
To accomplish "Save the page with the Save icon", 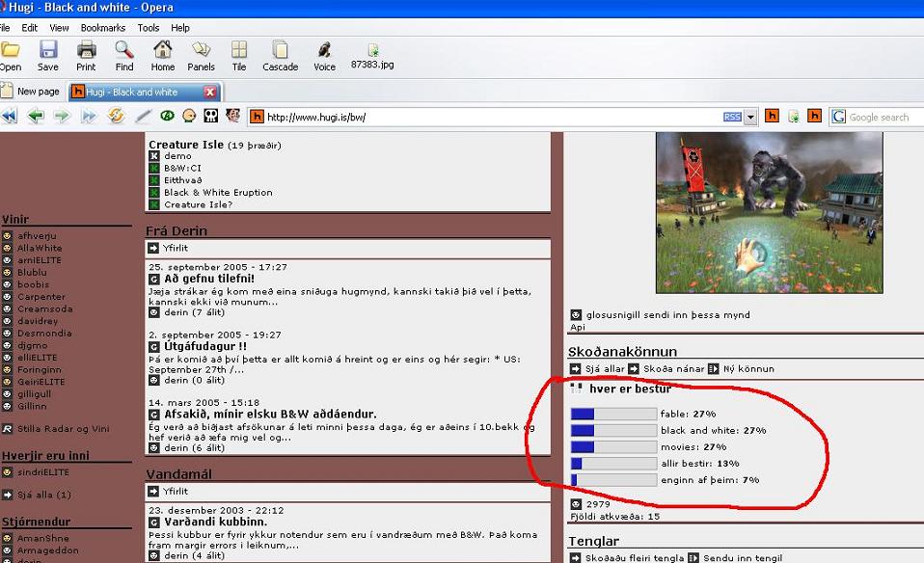I will pyautogui.click(x=47, y=56).
